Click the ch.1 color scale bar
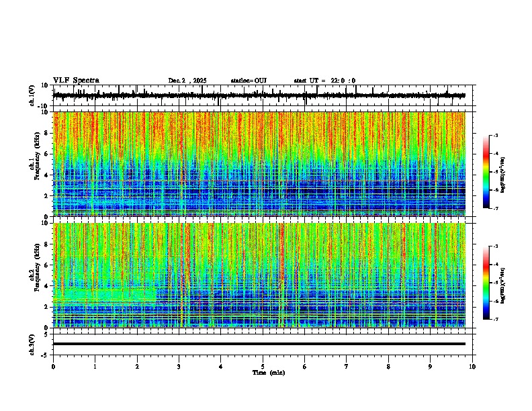This screenshot has height=411, width=532. pos(486,172)
